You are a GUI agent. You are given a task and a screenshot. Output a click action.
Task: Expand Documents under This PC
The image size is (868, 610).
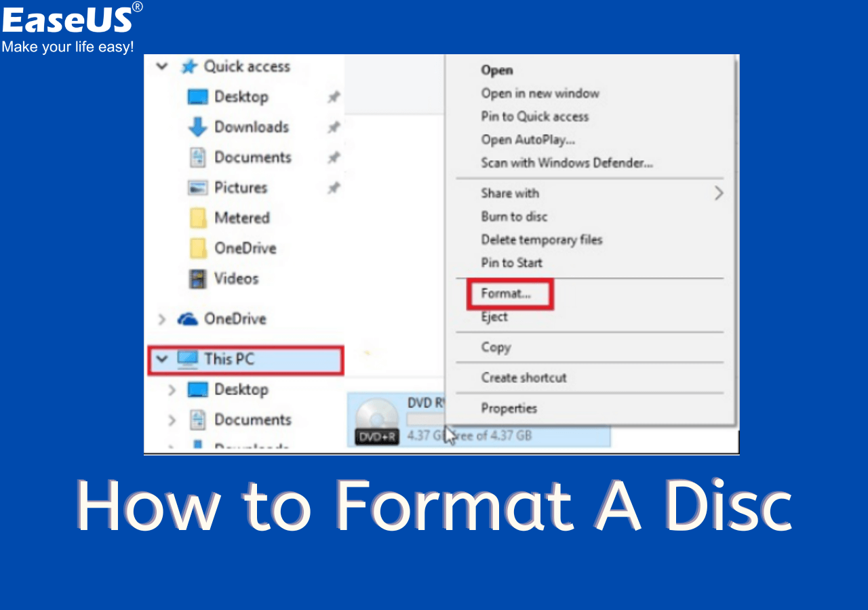pyautogui.click(x=172, y=420)
